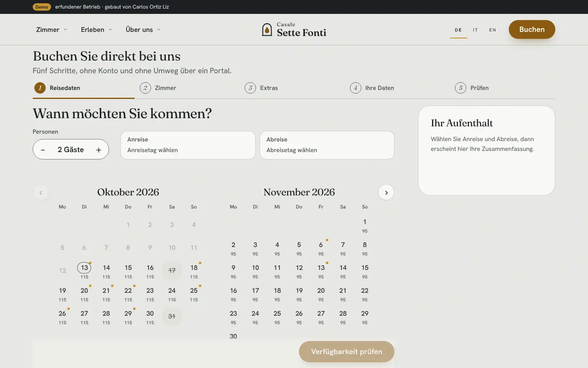Select November 25 in calendar
588x368 pixels.
click(x=277, y=316)
